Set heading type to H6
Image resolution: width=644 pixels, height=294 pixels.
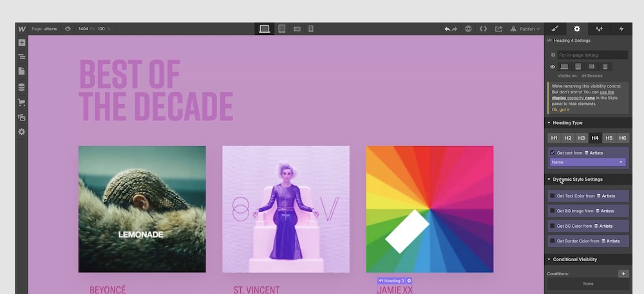622,138
